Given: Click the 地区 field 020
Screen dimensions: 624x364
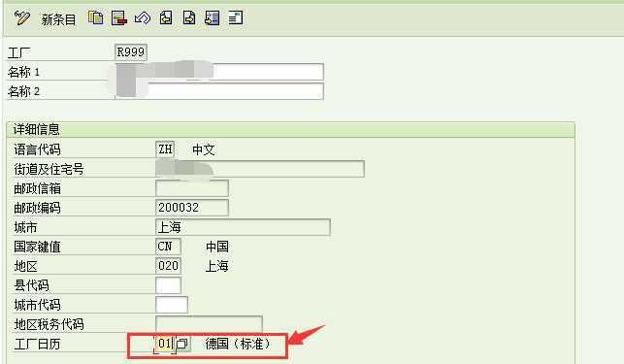Looking at the screenshot, I should point(168,266).
